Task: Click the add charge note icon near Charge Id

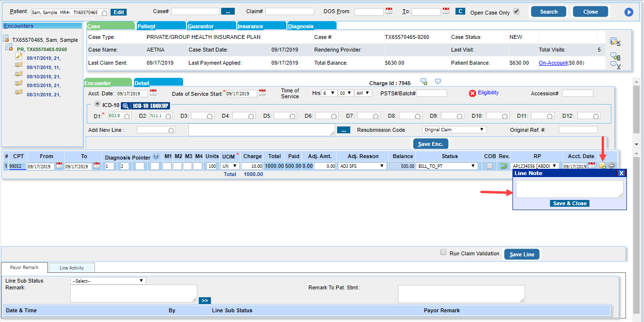Action: tap(424, 81)
